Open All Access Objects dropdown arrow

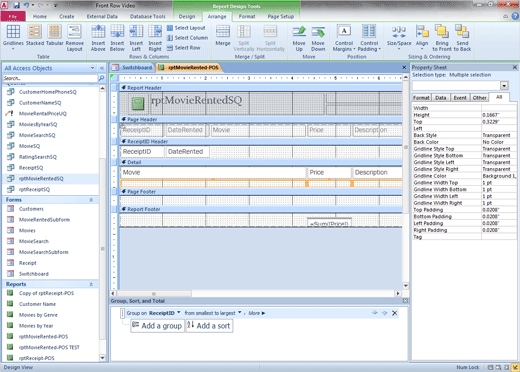[x=92, y=68]
